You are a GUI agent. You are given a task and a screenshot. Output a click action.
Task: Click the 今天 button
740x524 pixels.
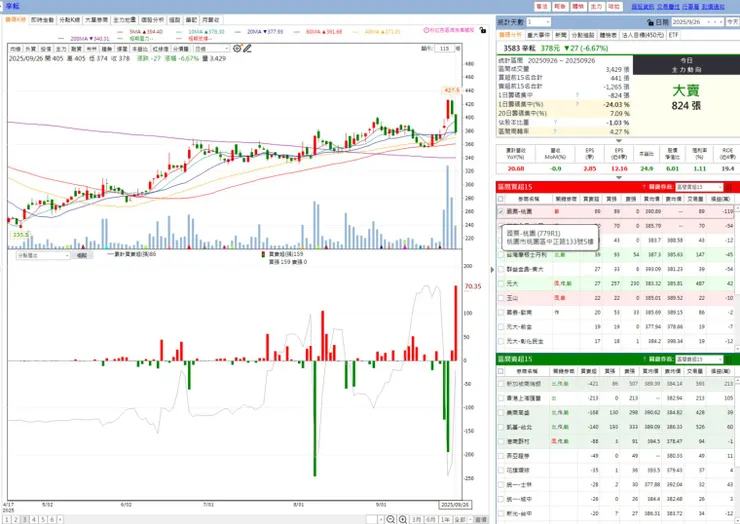click(732, 22)
